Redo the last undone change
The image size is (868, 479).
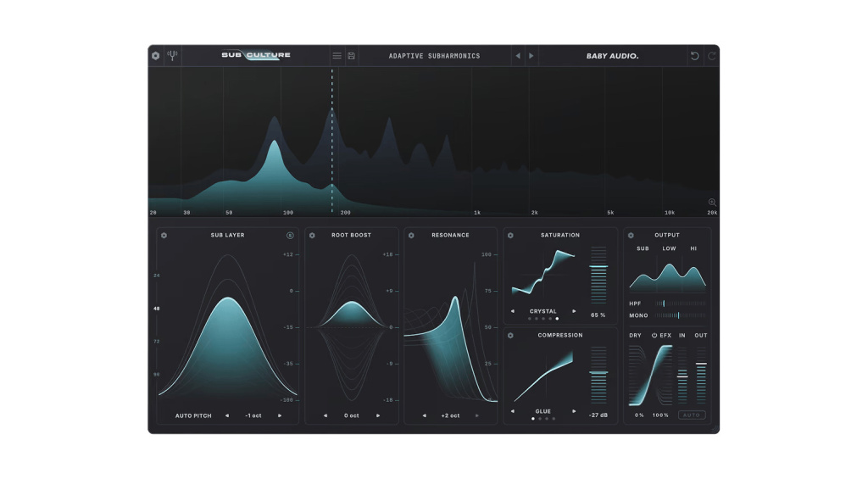pos(712,56)
